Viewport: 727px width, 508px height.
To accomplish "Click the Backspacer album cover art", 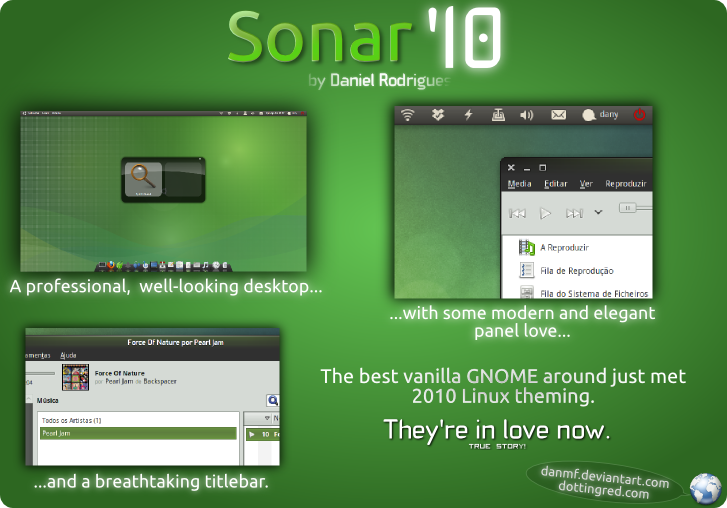I will [76, 377].
